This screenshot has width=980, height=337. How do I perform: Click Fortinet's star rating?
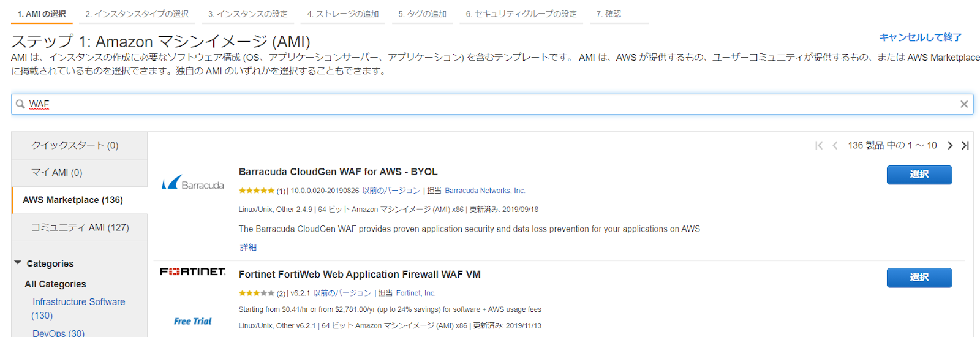pyautogui.click(x=257, y=293)
